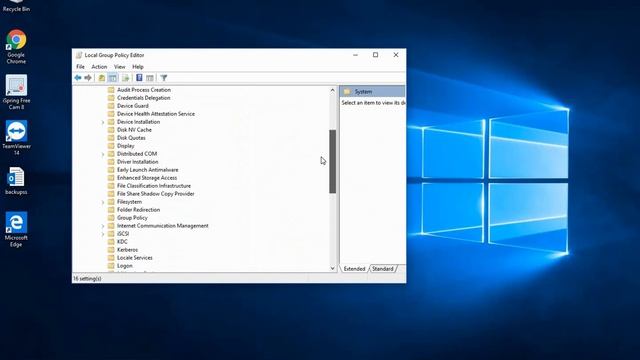Click System folder icon in right pane header
640x360 pixels.
point(347,91)
